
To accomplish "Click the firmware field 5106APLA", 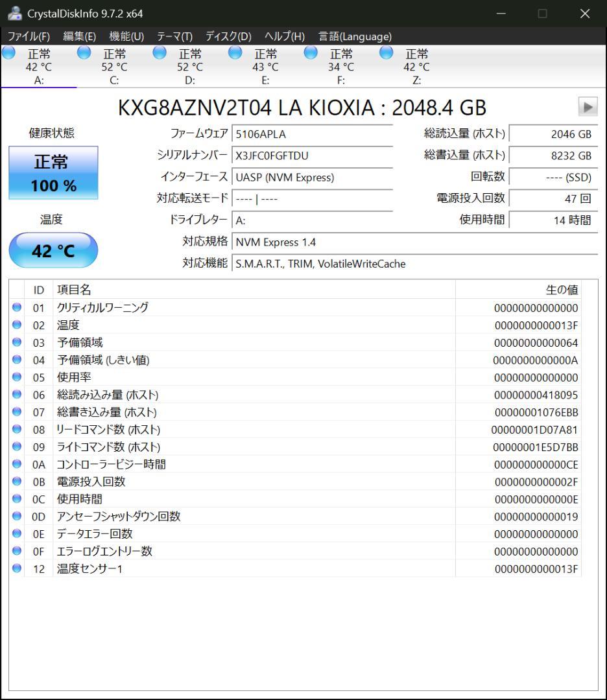I will click(312, 134).
